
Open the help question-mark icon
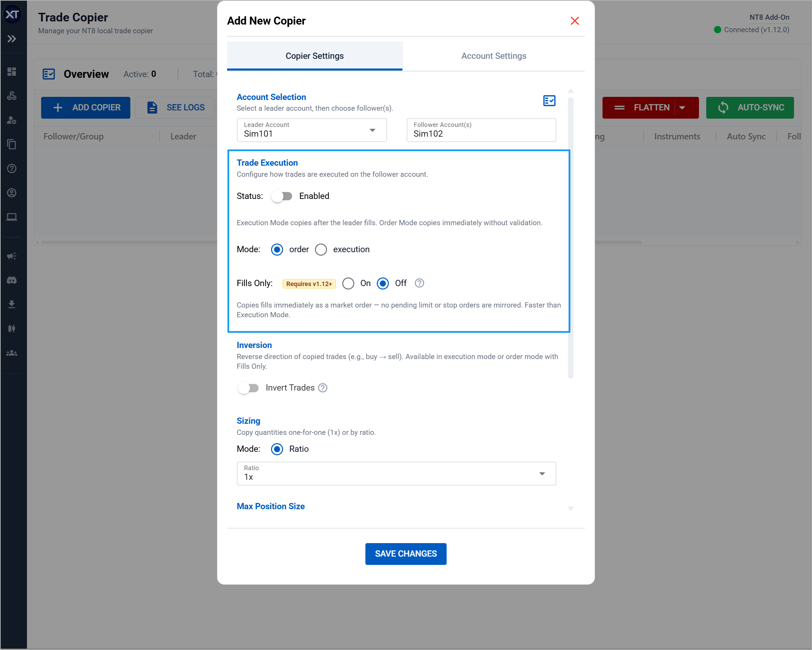(x=12, y=169)
